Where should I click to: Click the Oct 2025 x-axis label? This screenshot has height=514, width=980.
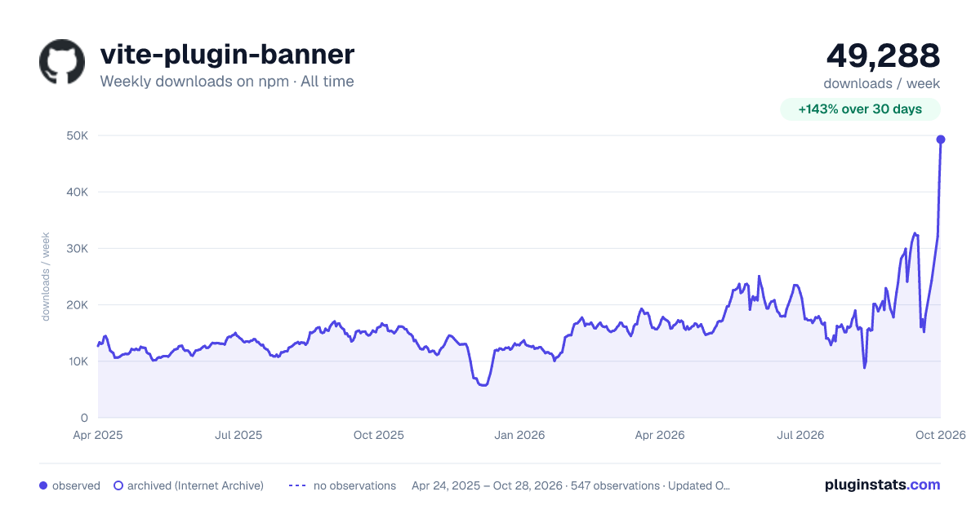(x=379, y=435)
